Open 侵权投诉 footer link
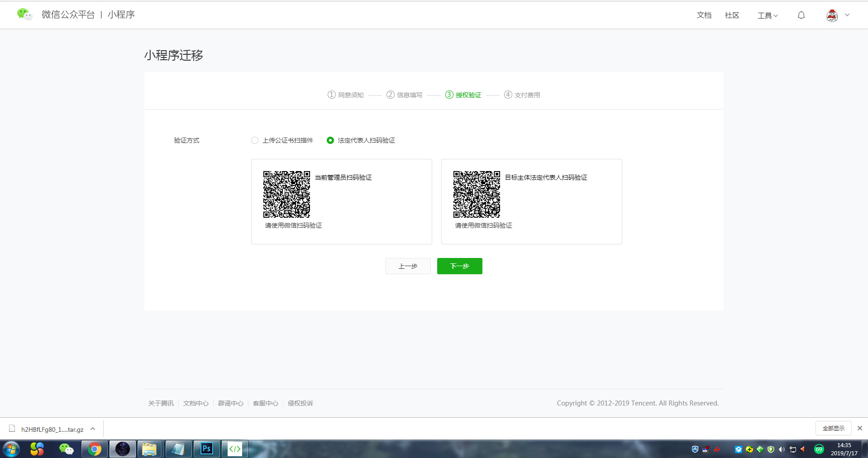The height and width of the screenshot is (458, 868). [300, 403]
